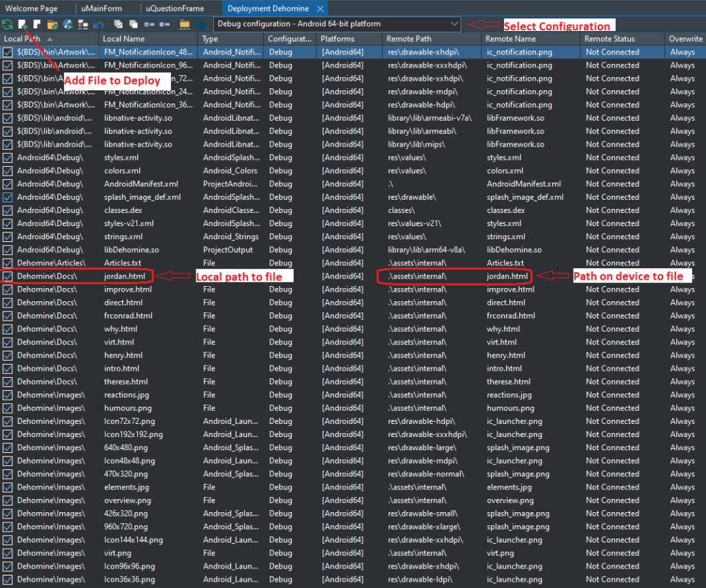Screen dimensions: 706x588
Task: Toggle the reactions.jpg row checkbox
Action: click(8, 395)
